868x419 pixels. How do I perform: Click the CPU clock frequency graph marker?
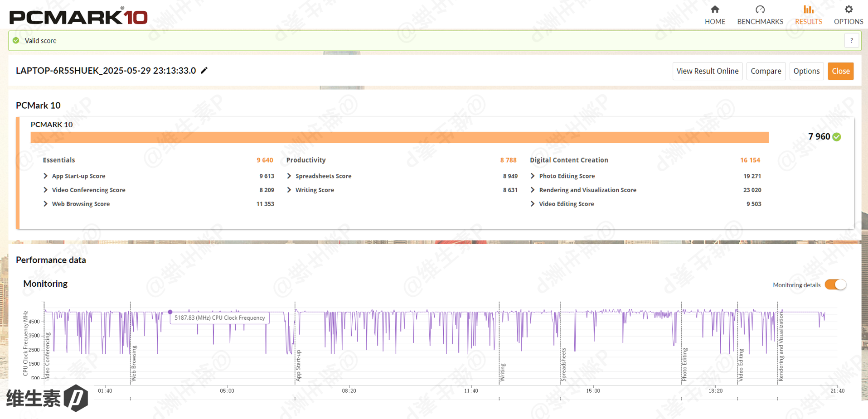tap(170, 312)
